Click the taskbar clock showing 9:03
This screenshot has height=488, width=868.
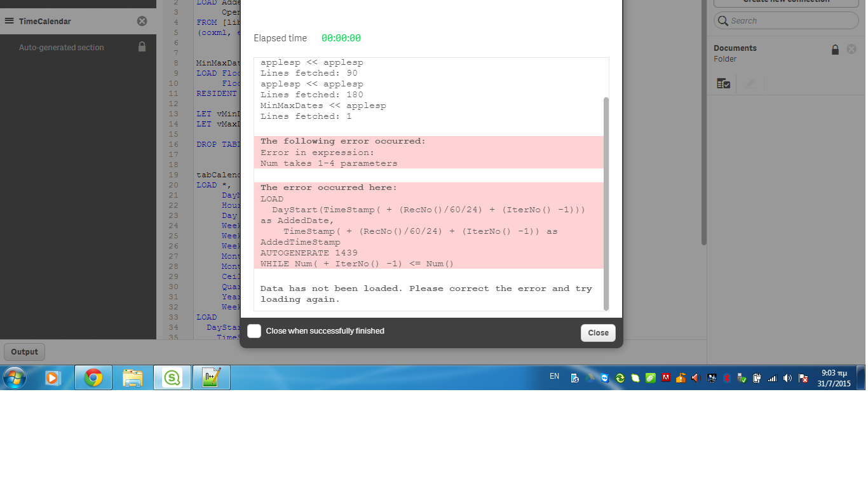click(x=834, y=378)
